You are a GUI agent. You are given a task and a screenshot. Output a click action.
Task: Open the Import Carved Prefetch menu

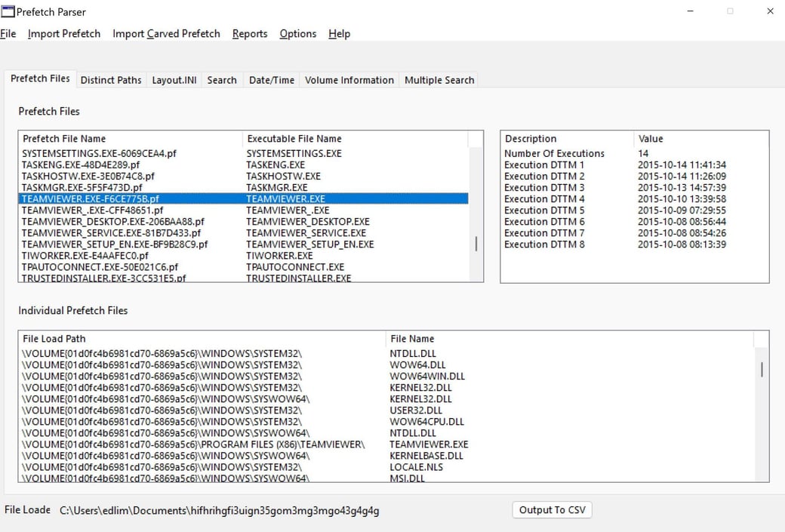point(166,33)
